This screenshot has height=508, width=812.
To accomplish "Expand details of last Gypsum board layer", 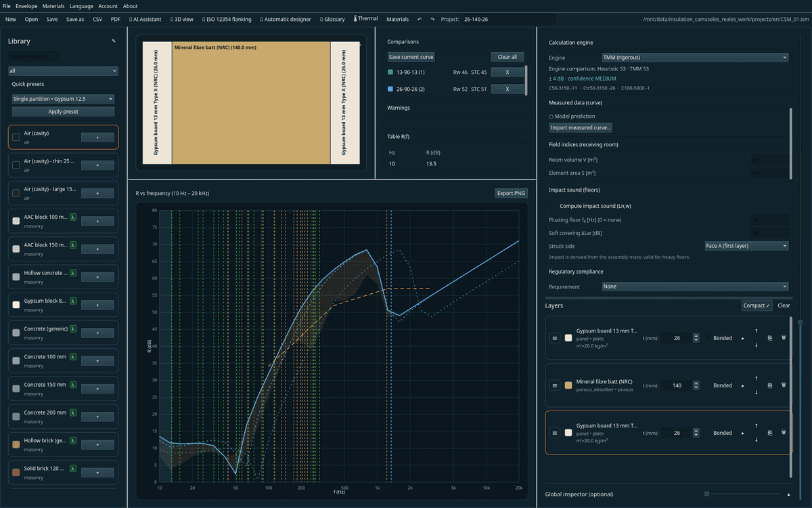I will point(743,433).
